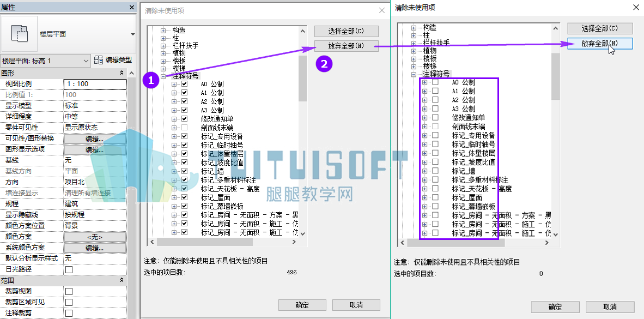644x319 pixels.
Task: Click the floor plan type thumbnail icon
Action: [x=20, y=34]
